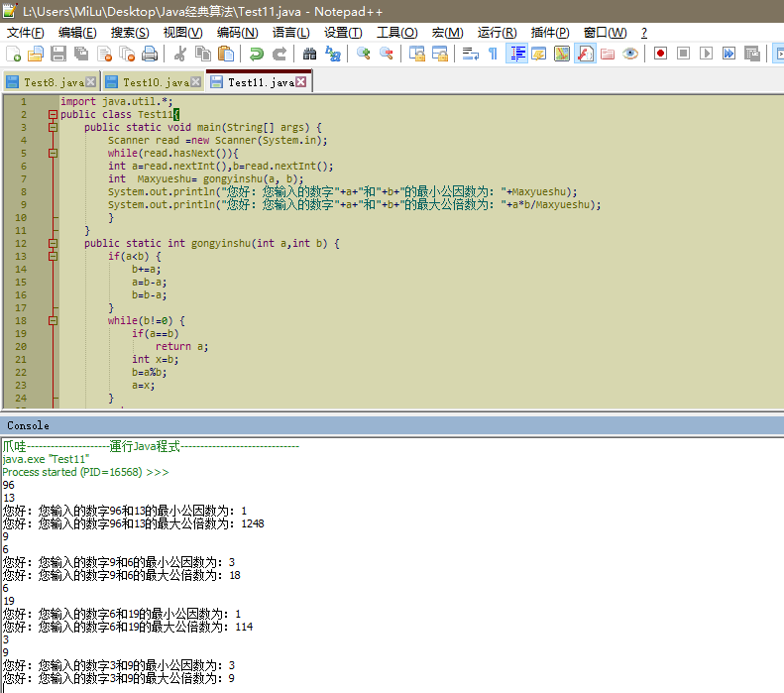The image size is (784, 693).
Task: Select the Test11.java tab
Action: 258,82
